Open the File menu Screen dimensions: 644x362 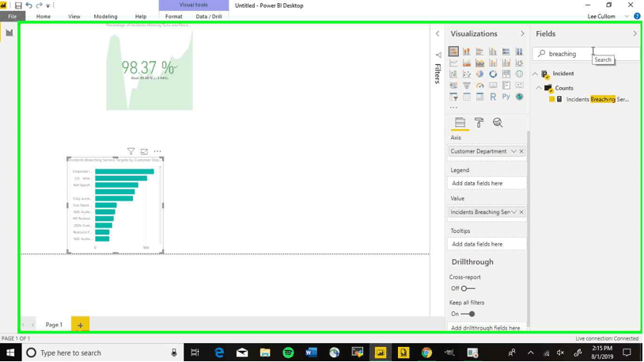point(13,17)
